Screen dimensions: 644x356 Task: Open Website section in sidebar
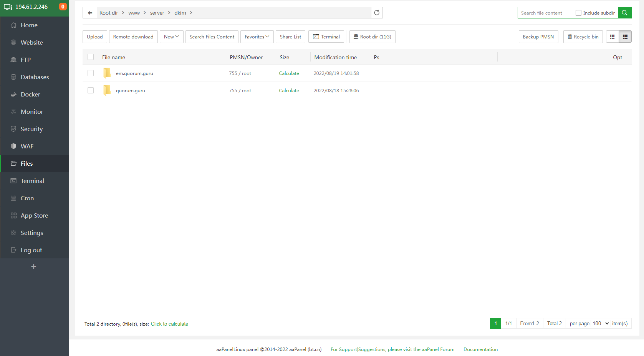pyautogui.click(x=35, y=42)
